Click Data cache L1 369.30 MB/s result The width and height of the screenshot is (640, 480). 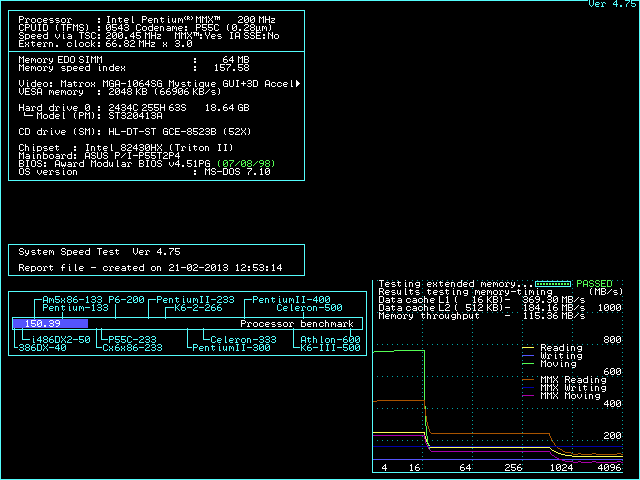pos(482,300)
